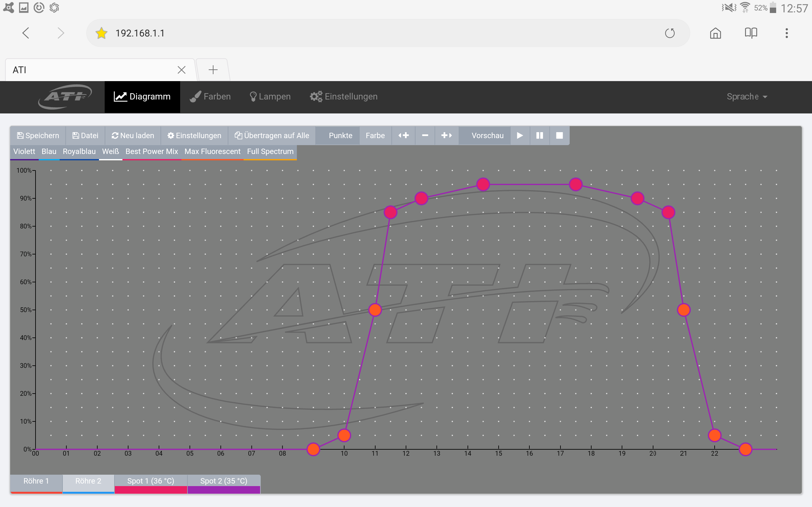
Task: Add point to the right icon
Action: [x=447, y=136]
